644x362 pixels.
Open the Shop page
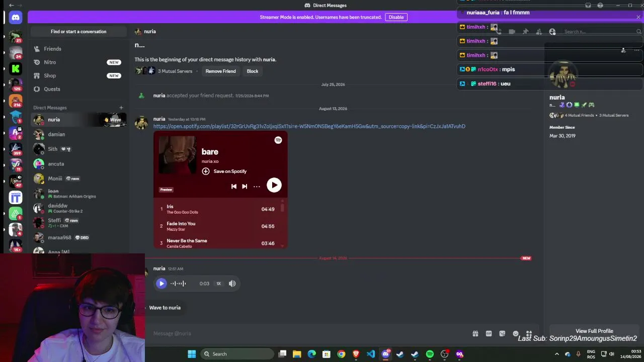pyautogui.click(x=78, y=75)
